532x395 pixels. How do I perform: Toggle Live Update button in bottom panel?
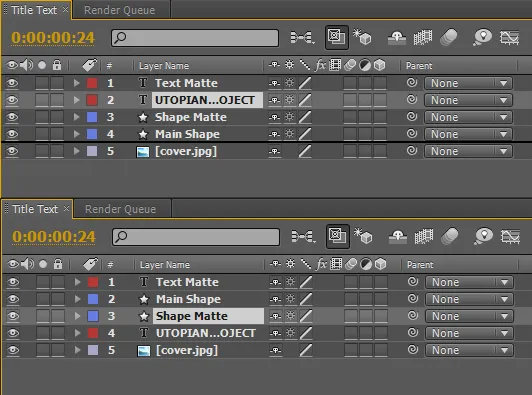pos(338,236)
